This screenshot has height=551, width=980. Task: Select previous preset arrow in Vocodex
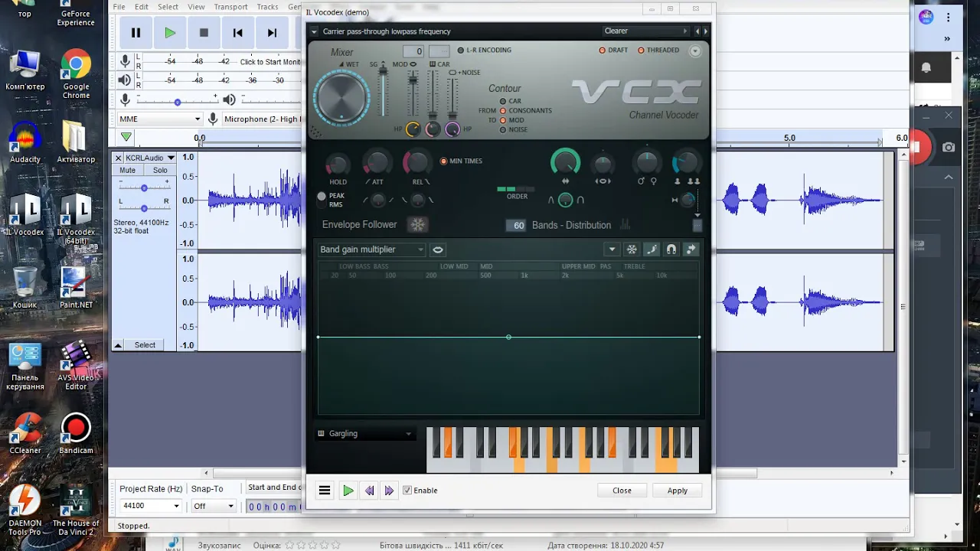coord(697,31)
